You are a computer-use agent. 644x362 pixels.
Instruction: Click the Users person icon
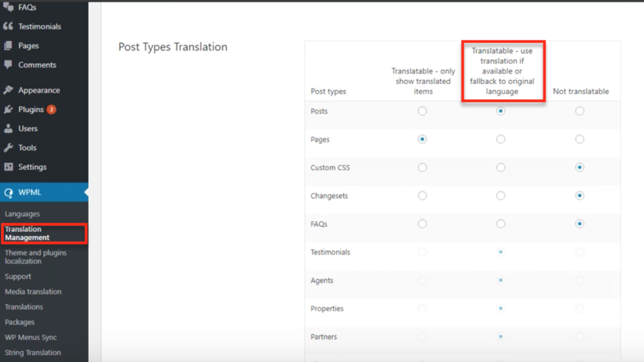click(x=8, y=129)
